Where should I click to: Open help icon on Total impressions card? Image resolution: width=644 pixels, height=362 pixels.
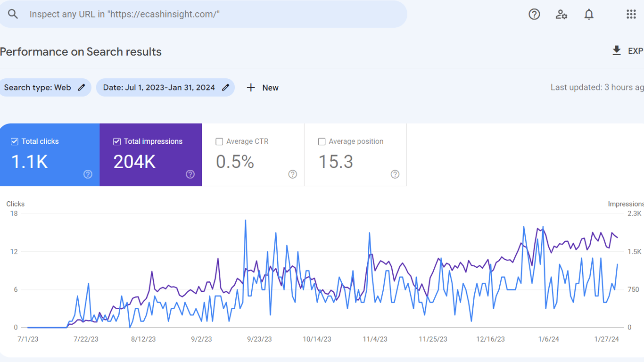(190, 174)
